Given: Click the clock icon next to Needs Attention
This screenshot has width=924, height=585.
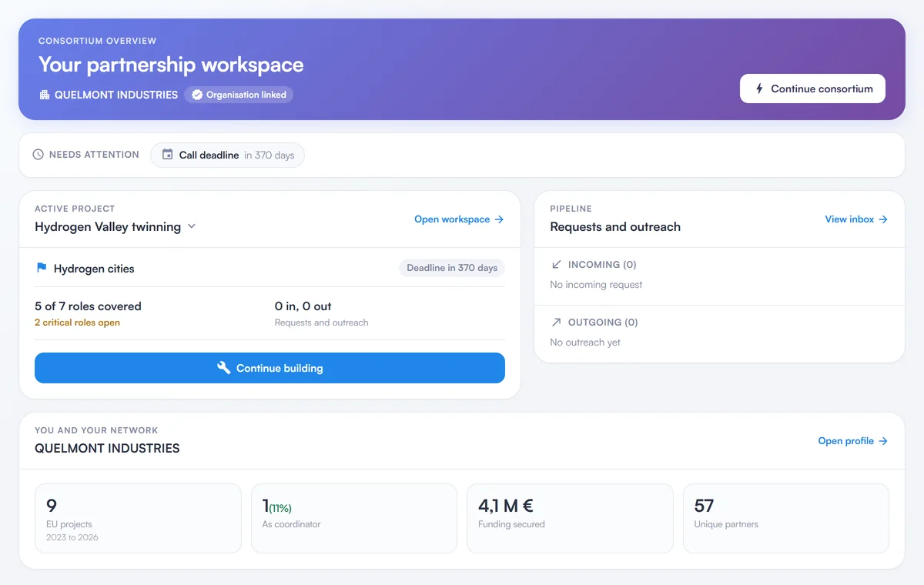Looking at the screenshot, I should click(x=38, y=155).
